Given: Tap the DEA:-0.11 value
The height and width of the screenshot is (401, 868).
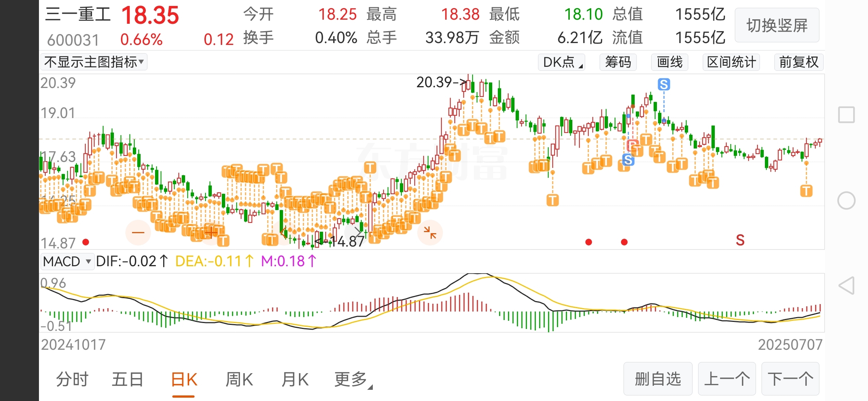Looking at the screenshot, I should pos(214,261).
